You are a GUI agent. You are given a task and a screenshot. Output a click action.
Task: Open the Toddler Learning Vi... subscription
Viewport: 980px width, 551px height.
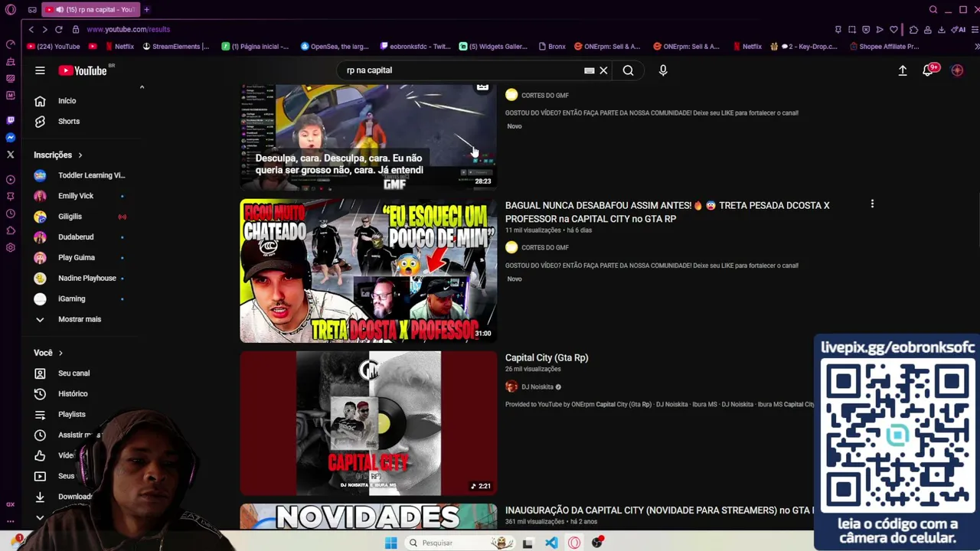83,175
